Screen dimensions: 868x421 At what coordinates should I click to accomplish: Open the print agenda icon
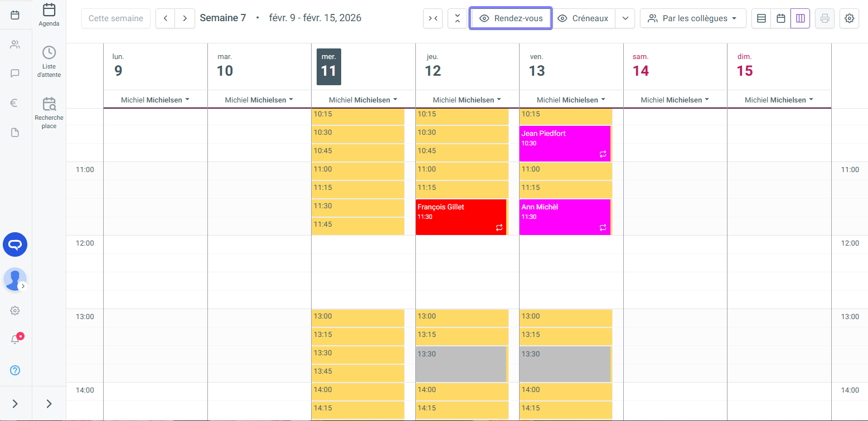tap(825, 18)
